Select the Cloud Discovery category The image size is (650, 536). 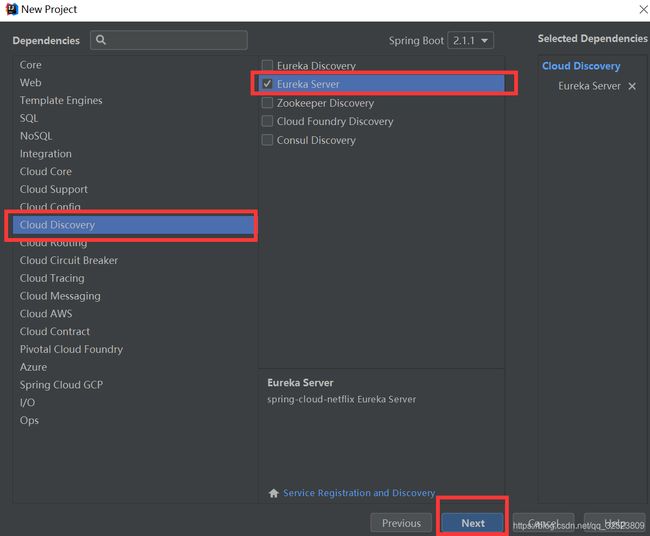(x=133, y=225)
